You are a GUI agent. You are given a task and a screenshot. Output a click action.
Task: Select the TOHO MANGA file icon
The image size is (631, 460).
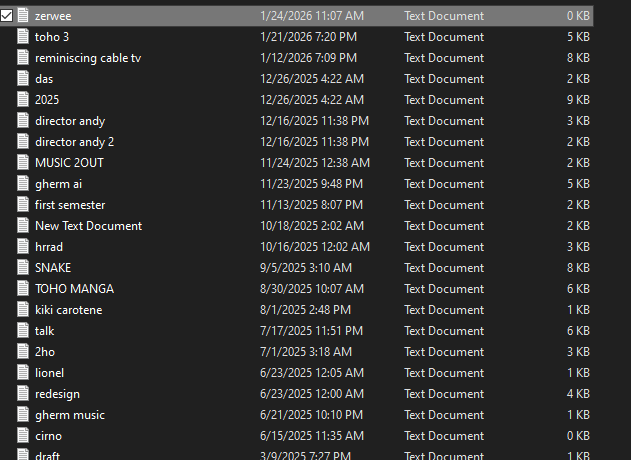click(24, 289)
